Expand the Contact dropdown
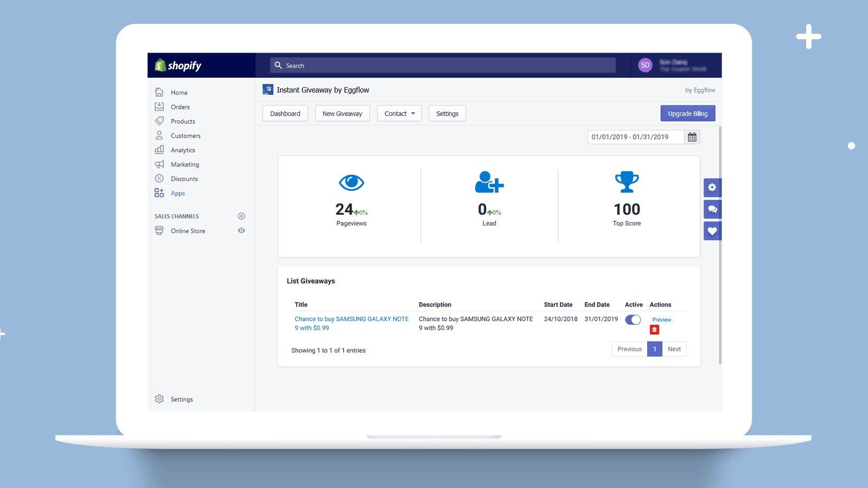The width and height of the screenshot is (868, 488). [399, 114]
